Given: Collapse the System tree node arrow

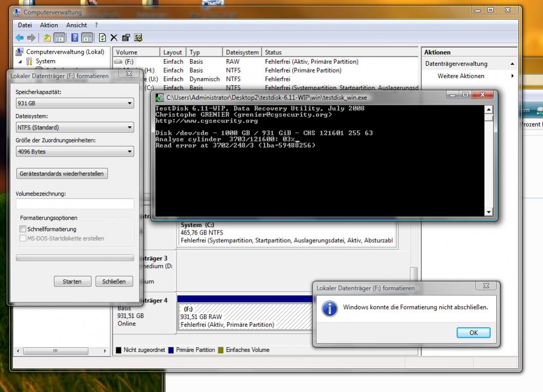Looking at the screenshot, I should coord(20,62).
